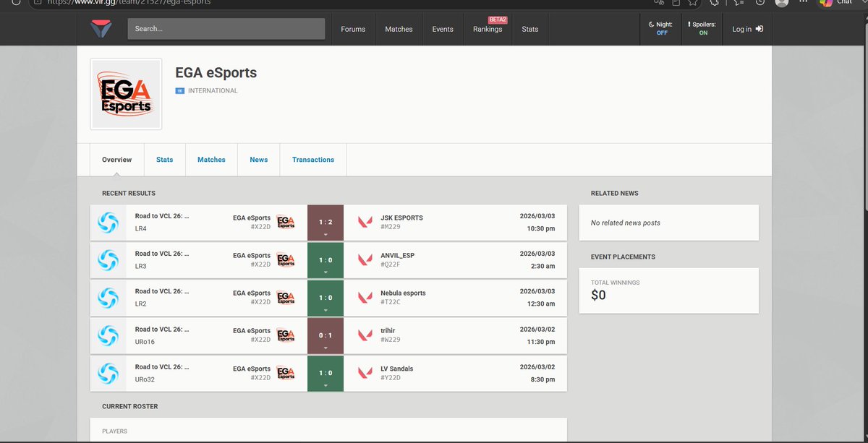This screenshot has height=443, width=868.
Task: Click the Nebula esports Valorant team logo
Action: click(365, 297)
